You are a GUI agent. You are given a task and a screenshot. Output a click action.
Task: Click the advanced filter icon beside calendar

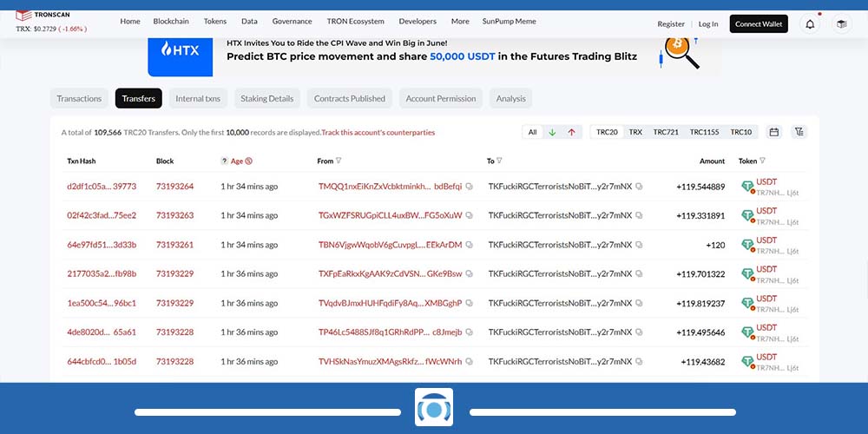(799, 132)
